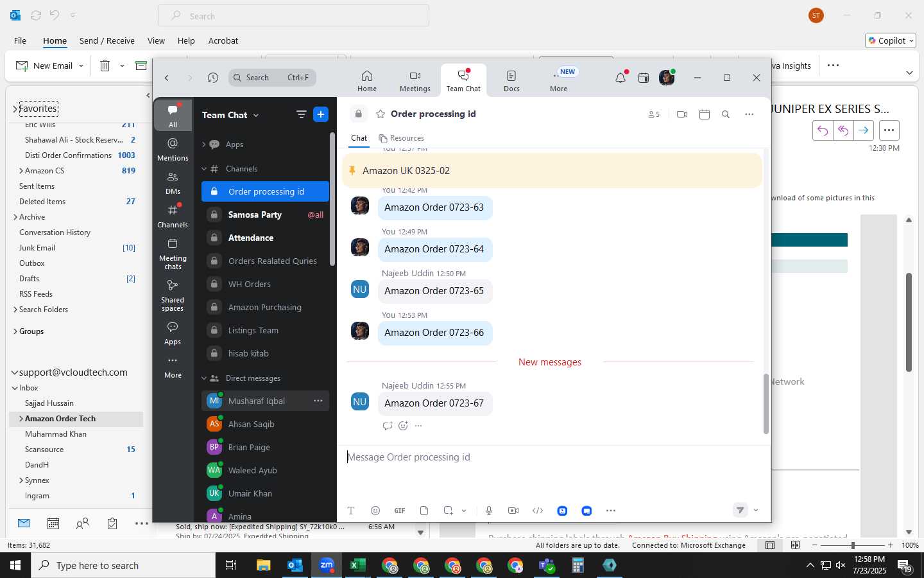Expand the Apps section in chat list
Viewport: 924px width, 578px height.
(x=204, y=144)
